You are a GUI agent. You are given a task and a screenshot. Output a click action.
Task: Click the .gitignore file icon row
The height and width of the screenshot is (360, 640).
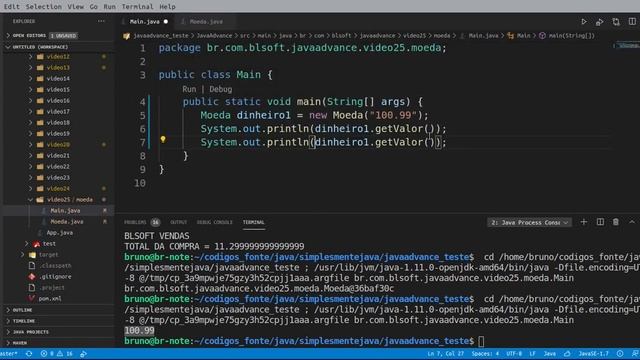click(59, 277)
